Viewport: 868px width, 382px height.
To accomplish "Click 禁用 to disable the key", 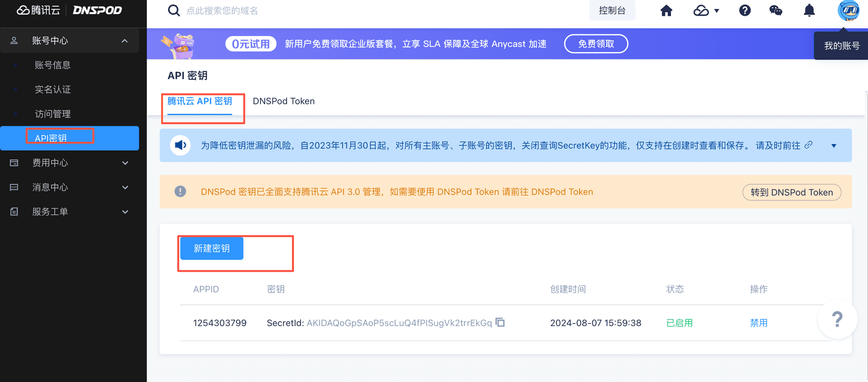I will 759,323.
